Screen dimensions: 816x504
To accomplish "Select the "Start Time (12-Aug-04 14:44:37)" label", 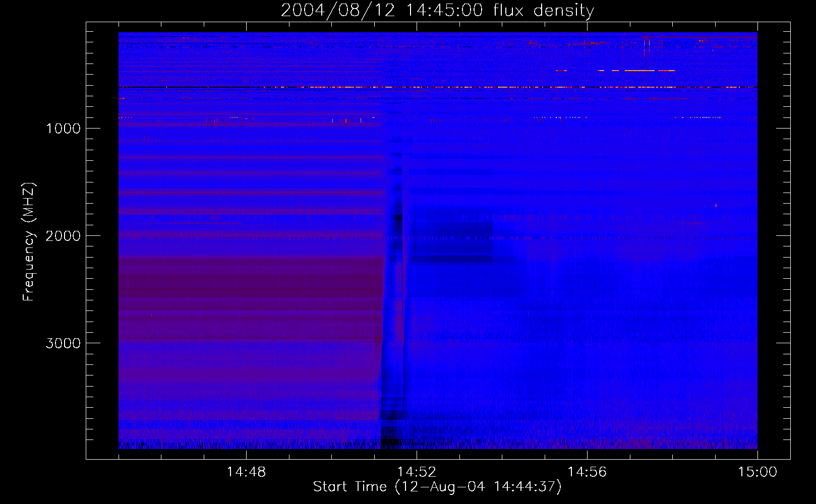I will pos(437,487).
